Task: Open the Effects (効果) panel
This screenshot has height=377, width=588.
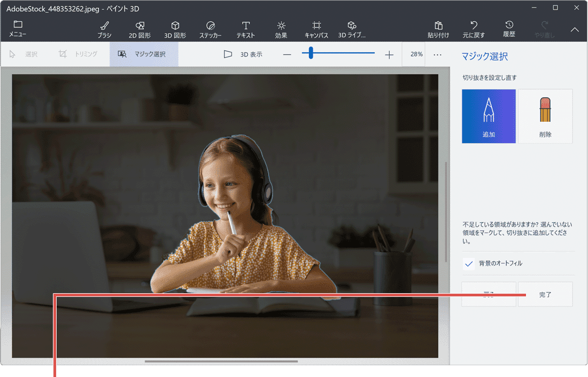Action: click(x=281, y=29)
